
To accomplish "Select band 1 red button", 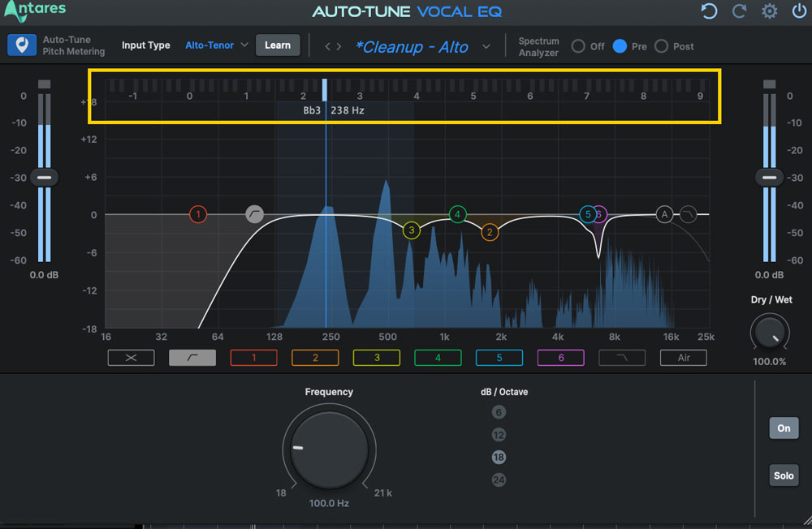I will tap(253, 358).
